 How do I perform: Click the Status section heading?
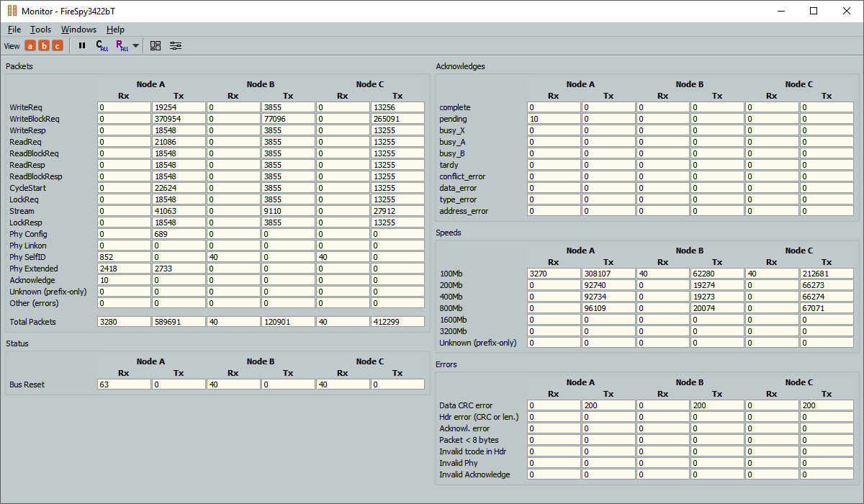click(x=17, y=343)
